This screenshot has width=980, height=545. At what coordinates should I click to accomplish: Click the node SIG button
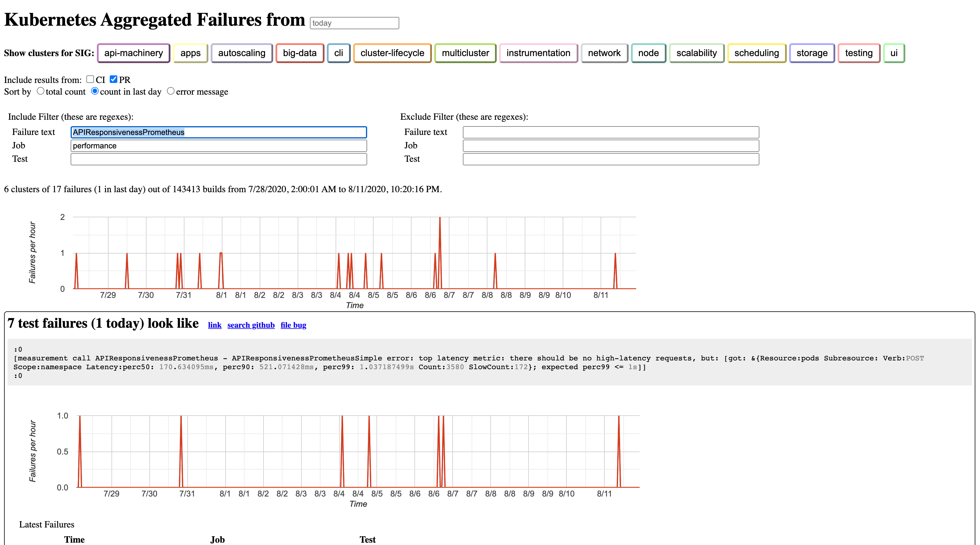click(x=648, y=53)
